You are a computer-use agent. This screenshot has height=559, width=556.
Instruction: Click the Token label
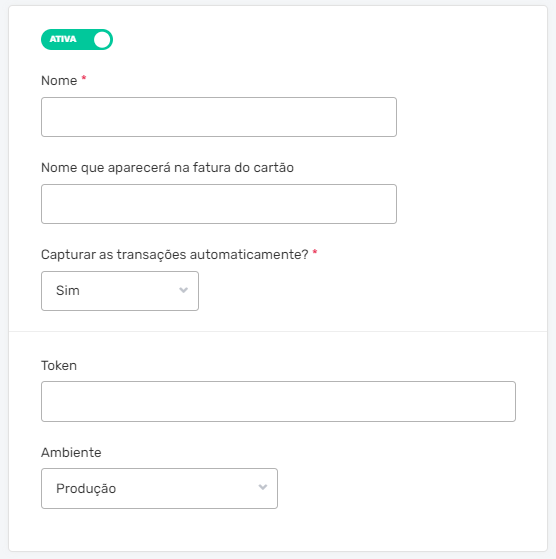pyautogui.click(x=59, y=366)
